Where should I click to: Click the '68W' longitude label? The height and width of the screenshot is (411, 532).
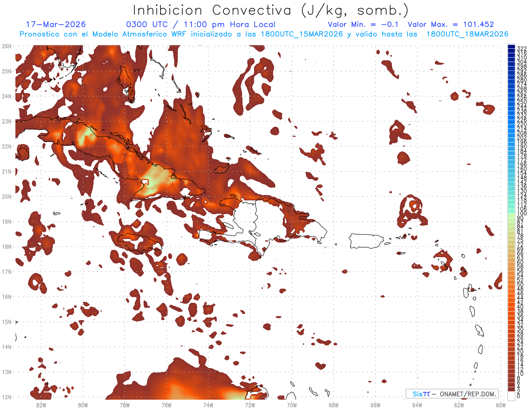(333, 405)
